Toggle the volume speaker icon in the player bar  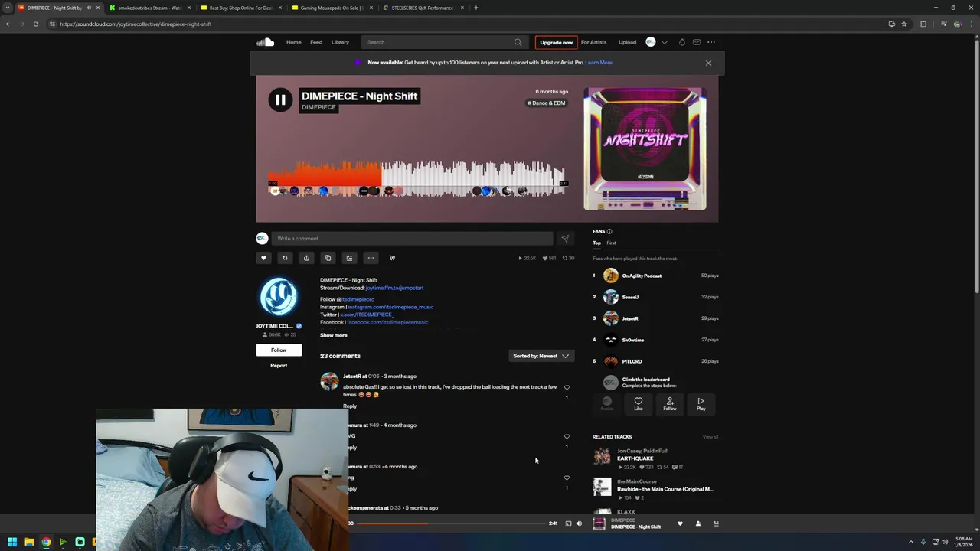[579, 523]
